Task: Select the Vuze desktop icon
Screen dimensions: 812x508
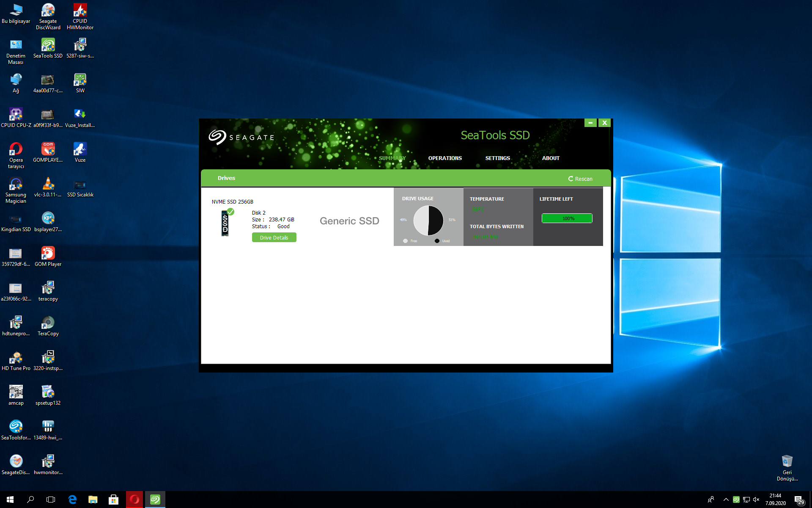Action: (80, 152)
